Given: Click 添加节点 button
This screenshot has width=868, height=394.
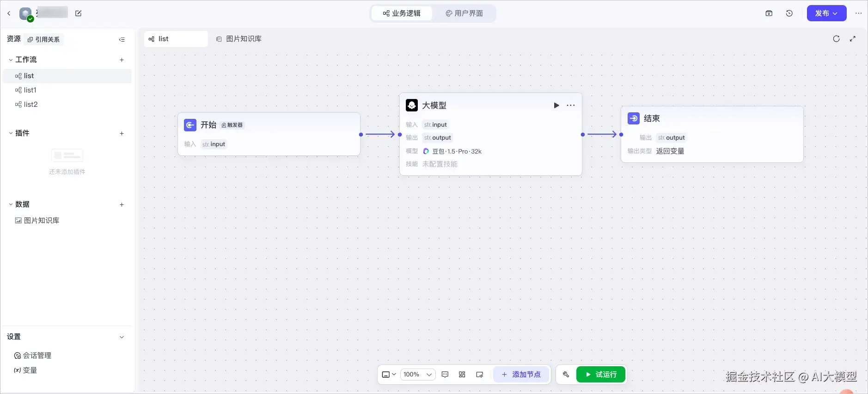Looking at the screenshot, I should point(521,375).
